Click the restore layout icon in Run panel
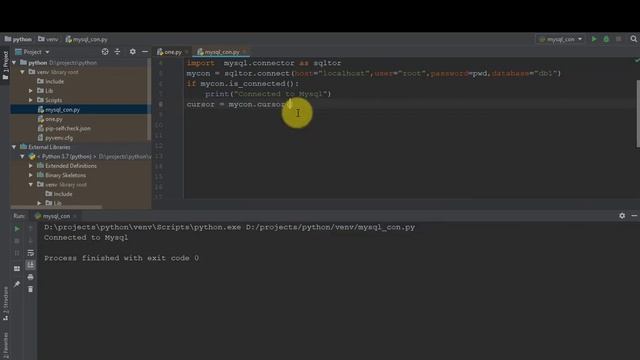This screenshot has width=640, height=360. click(x=17, y=269)
